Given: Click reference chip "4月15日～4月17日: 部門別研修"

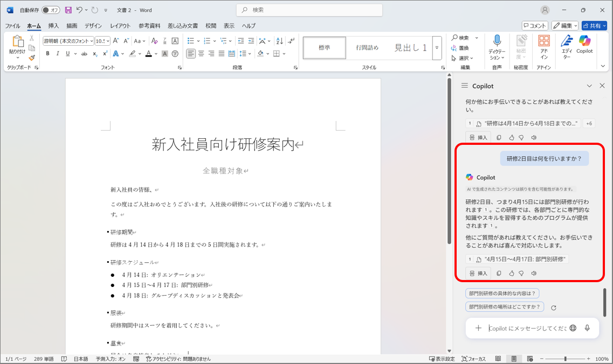Looking at the screenshot, I should click(x=517, y=259).
